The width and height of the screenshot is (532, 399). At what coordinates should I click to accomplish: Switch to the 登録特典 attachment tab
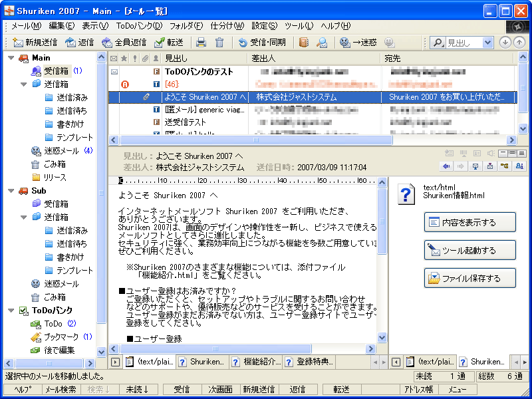click(310, 362)
